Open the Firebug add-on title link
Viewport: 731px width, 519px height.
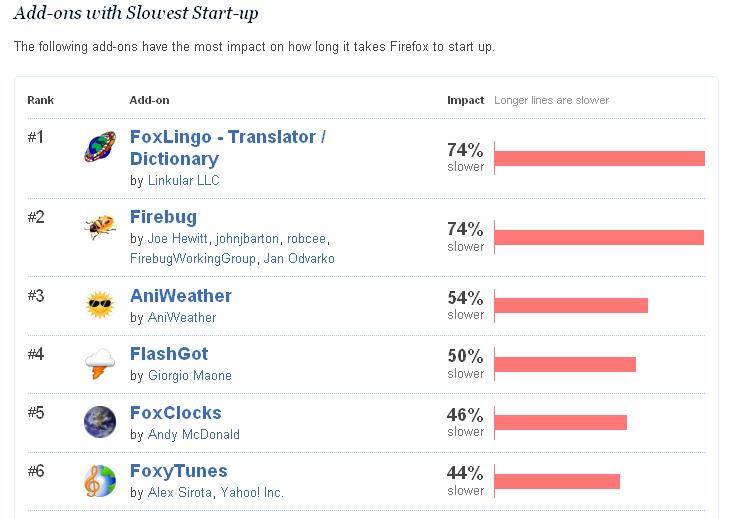[x=163, y=217]
